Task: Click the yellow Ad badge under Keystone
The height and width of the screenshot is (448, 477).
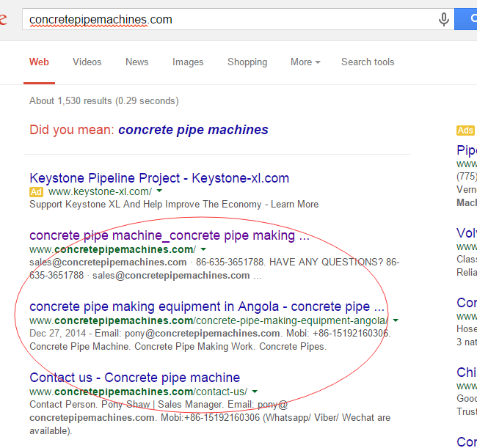Action: [36, 192]
